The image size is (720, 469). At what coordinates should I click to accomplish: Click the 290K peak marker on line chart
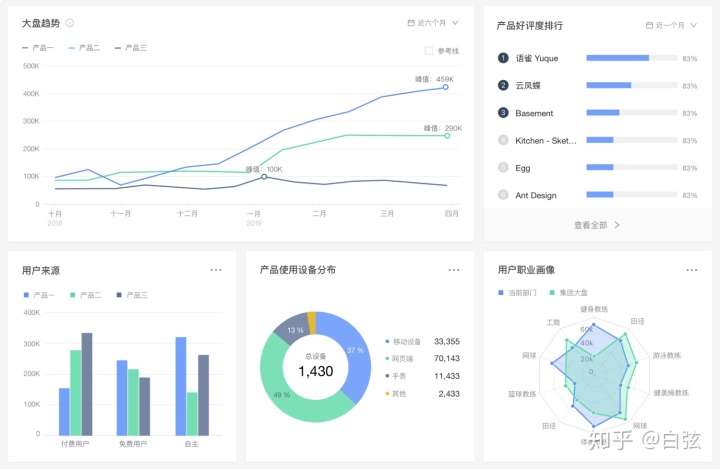(x=447, y=136)
